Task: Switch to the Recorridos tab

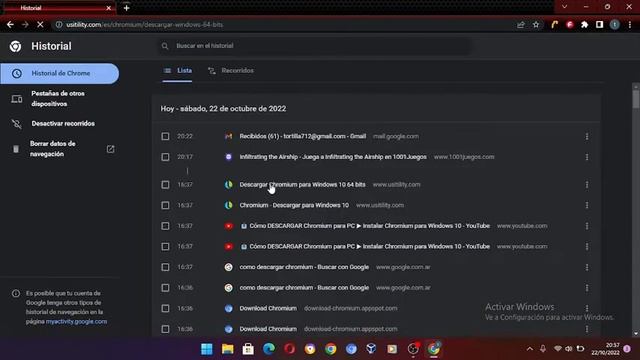Action: (231, 71)
